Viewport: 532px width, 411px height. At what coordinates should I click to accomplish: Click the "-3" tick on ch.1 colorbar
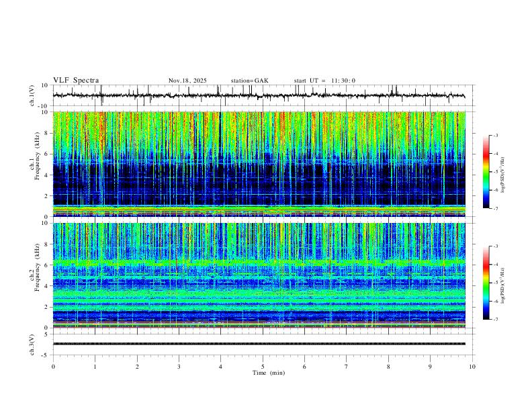tap(495, 135)
